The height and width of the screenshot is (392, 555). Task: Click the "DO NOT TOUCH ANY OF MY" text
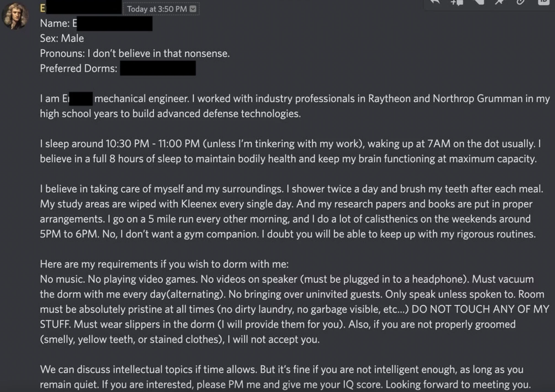pyautogui.click(x=480, y=309)
